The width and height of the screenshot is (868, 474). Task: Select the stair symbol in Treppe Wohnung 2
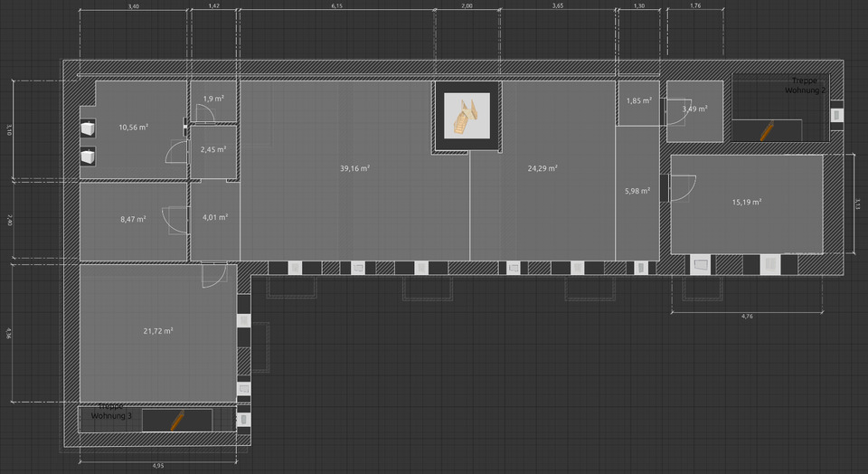[x=768, y=131]
